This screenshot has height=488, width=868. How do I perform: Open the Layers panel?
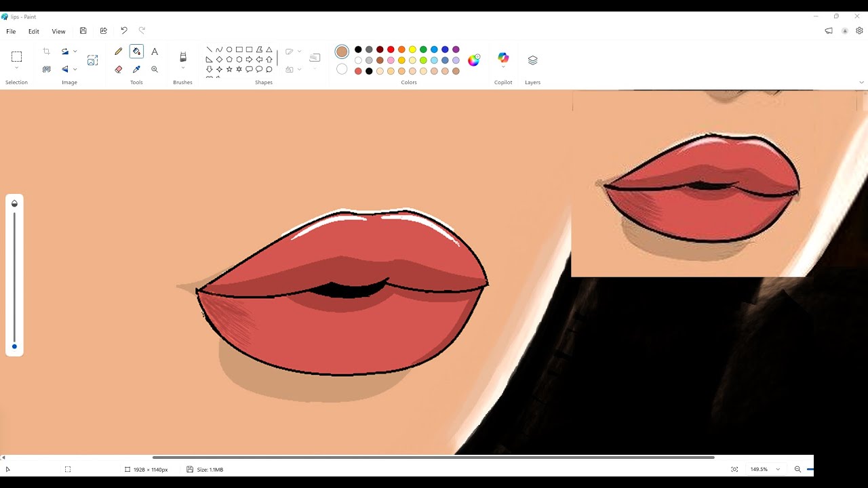coord(532,60)
